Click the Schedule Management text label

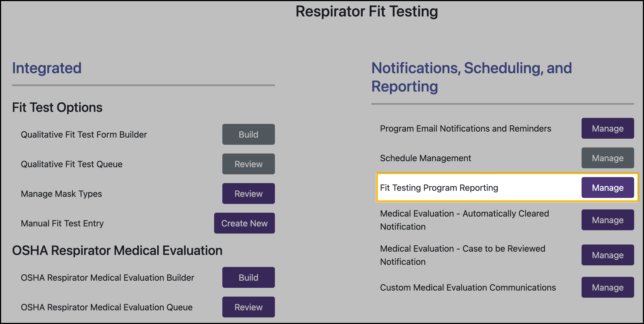point(425,158)
